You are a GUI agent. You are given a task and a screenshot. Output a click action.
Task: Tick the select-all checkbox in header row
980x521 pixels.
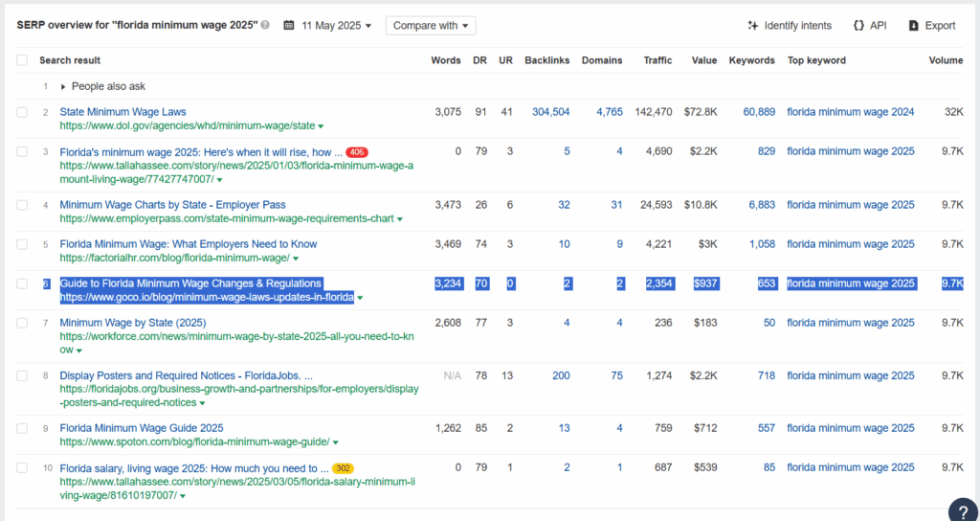(22, 60)
